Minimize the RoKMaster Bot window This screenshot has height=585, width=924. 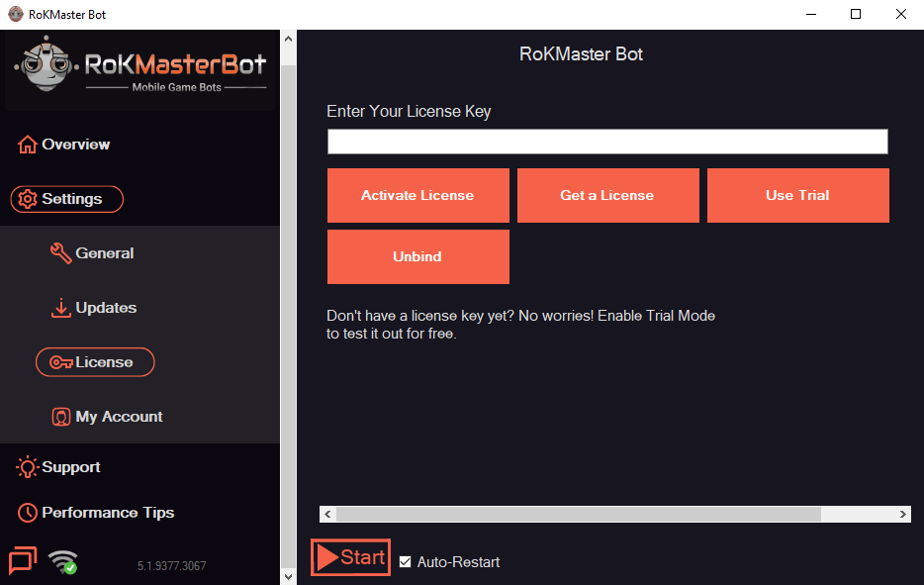pyautogui.click(x=811, y=14)
